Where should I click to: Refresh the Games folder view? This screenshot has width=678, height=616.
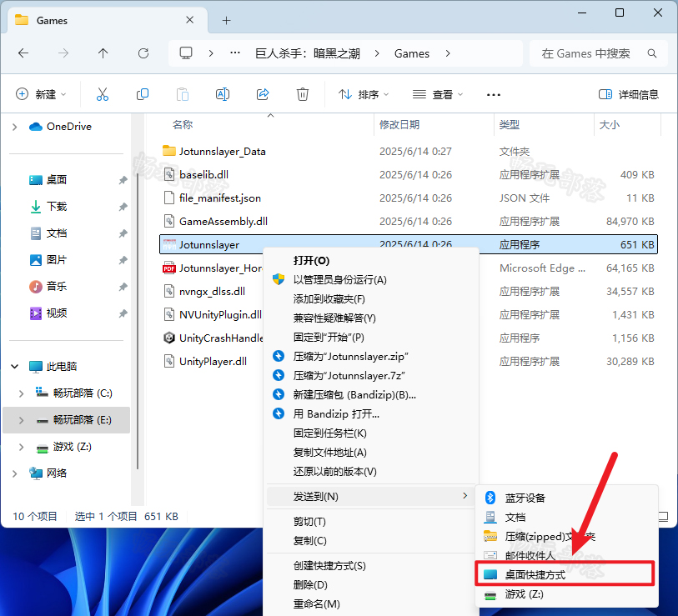tap(143, 53)
